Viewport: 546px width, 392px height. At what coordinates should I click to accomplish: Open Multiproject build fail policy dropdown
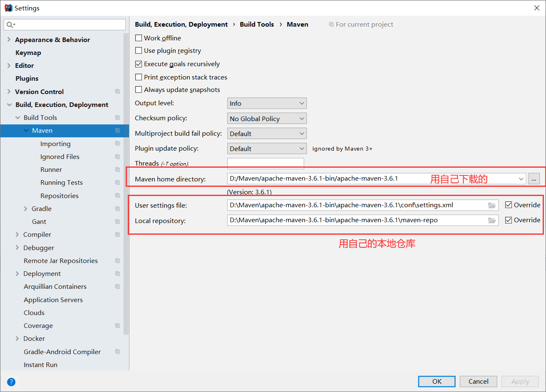coord(267,134)
